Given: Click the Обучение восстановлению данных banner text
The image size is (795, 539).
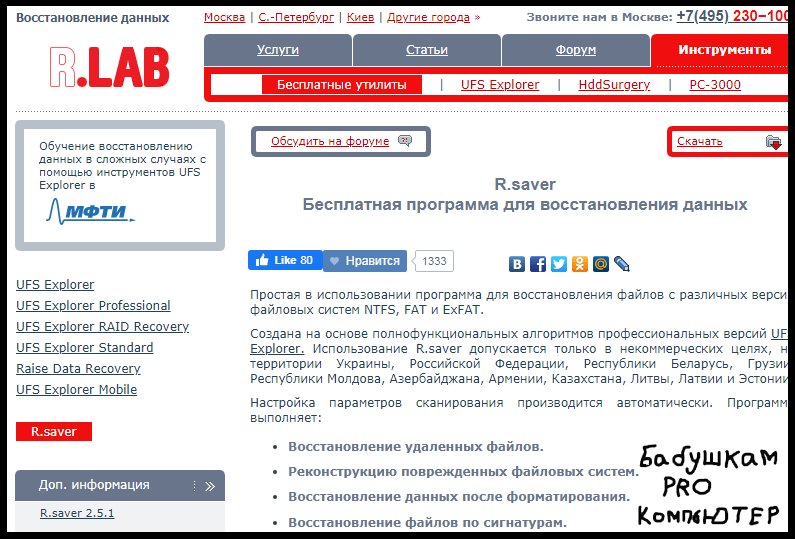Looking at the screenshot, I should coord(122,165).
